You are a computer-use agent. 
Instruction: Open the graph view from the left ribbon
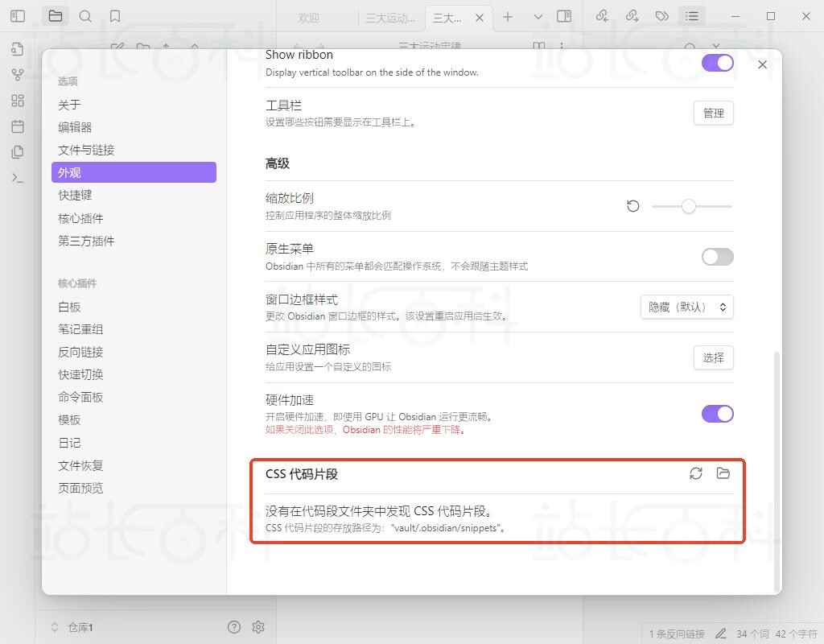point(17,75)
